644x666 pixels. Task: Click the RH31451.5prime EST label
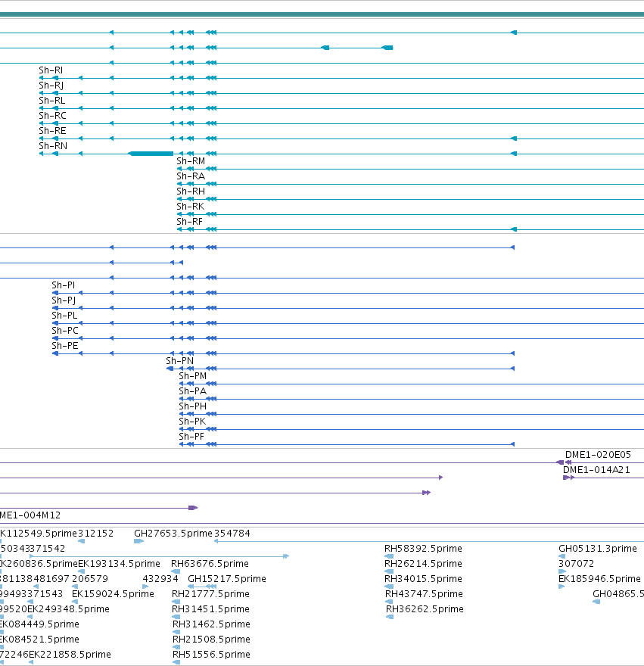pos(210,609)
